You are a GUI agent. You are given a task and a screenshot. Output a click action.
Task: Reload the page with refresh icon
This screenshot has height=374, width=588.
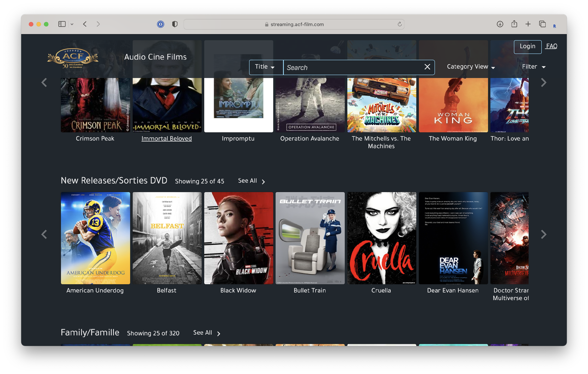click(x=399, y=24)
